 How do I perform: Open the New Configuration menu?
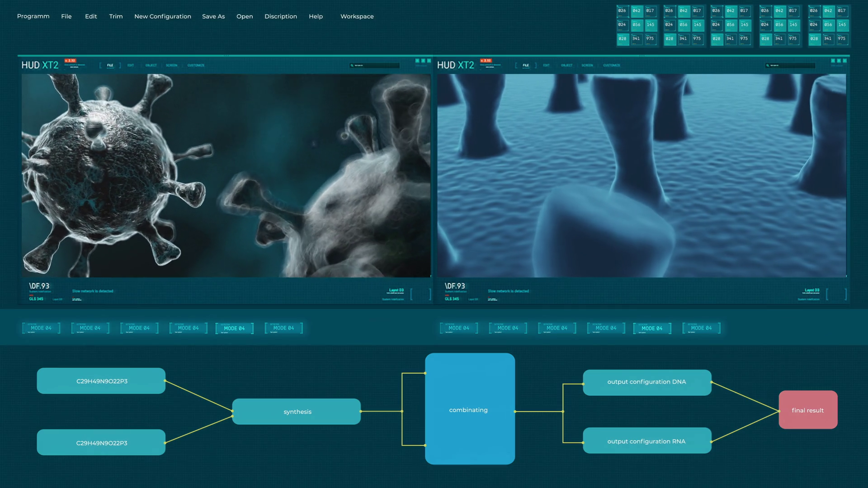tap(163, 16)
